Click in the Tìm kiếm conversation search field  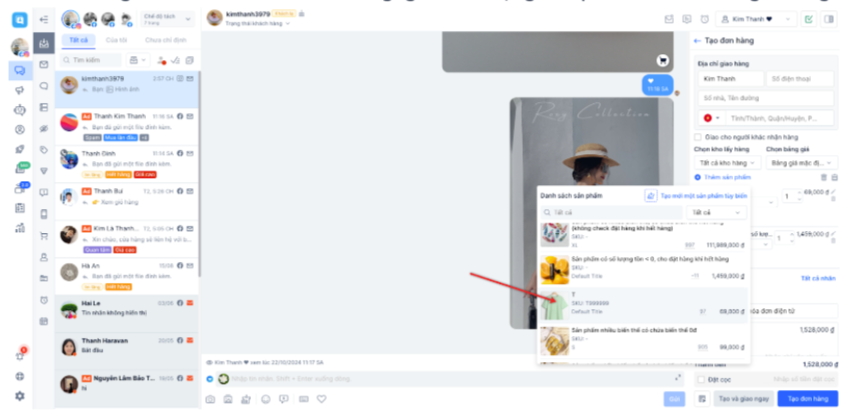pos(91,60)
